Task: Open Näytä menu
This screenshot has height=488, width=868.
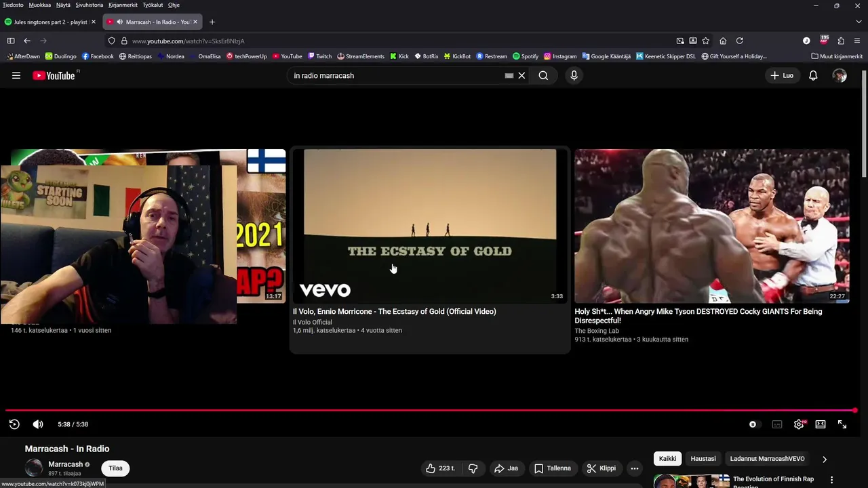Action: click(63, 5)
